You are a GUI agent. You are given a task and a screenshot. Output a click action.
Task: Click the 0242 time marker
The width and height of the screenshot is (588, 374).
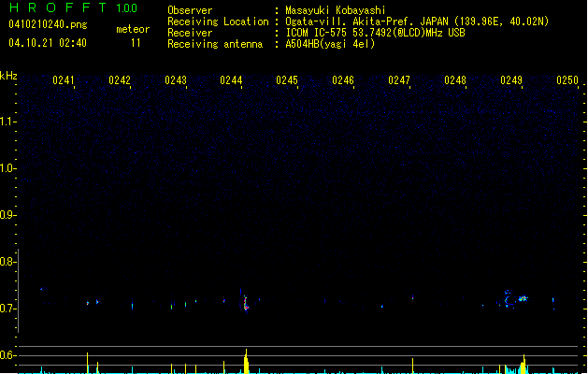coord(120,80)
